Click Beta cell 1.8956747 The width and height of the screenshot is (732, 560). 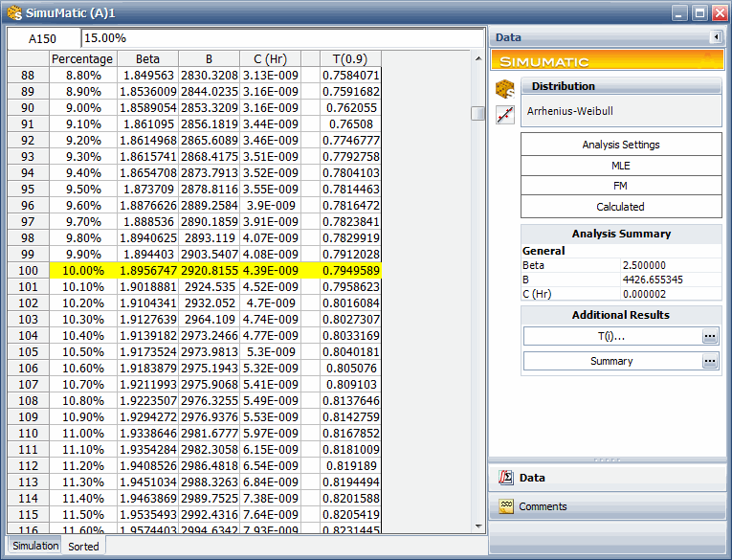148,270
